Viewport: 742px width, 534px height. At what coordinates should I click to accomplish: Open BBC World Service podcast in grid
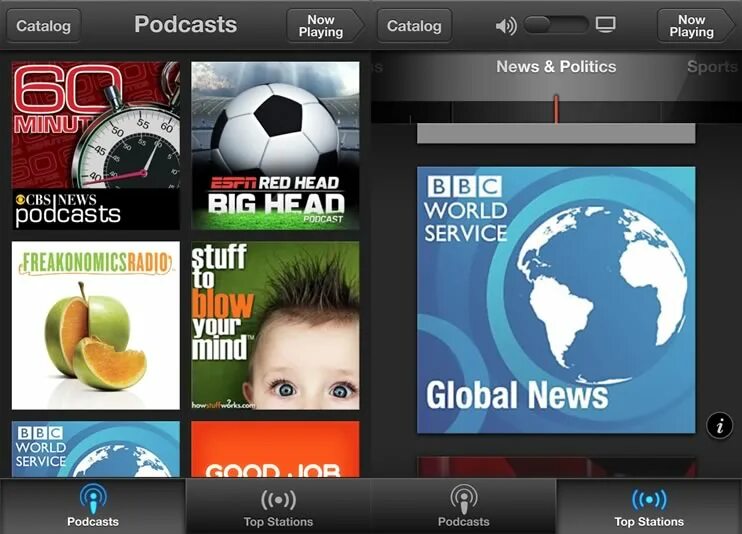click(x=96, y=449)
